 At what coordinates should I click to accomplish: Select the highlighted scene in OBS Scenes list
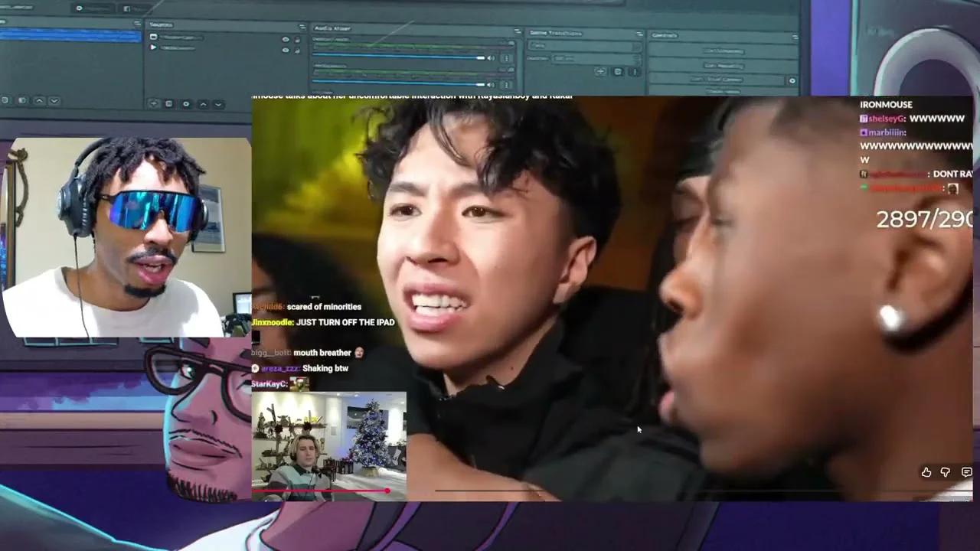click(x=70, y=35)
